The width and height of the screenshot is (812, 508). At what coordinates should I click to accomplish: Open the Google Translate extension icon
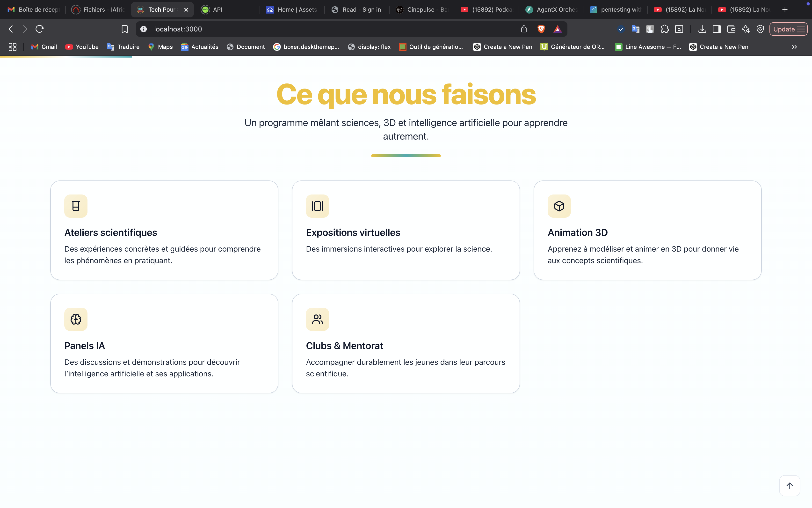tap(635, 29)
